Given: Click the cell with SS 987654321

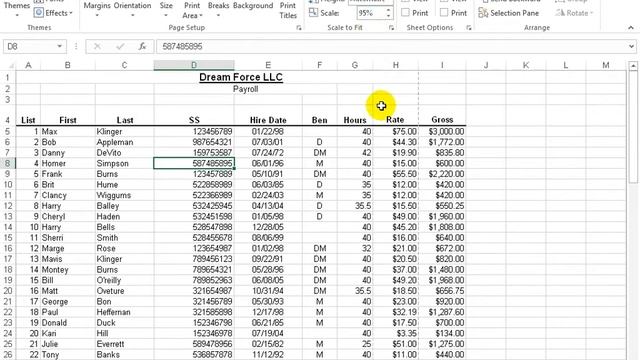Looking at the screenshot, I should click(194, 142).
